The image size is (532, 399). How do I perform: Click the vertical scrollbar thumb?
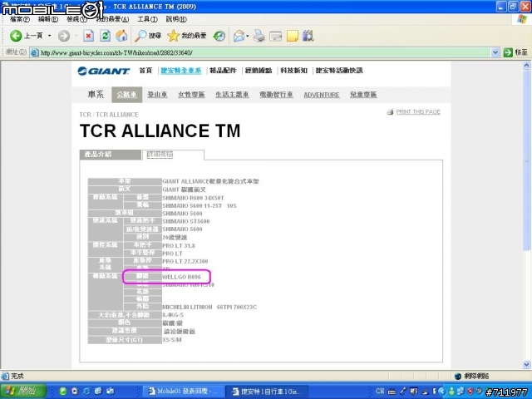click(x=526, y=160)
